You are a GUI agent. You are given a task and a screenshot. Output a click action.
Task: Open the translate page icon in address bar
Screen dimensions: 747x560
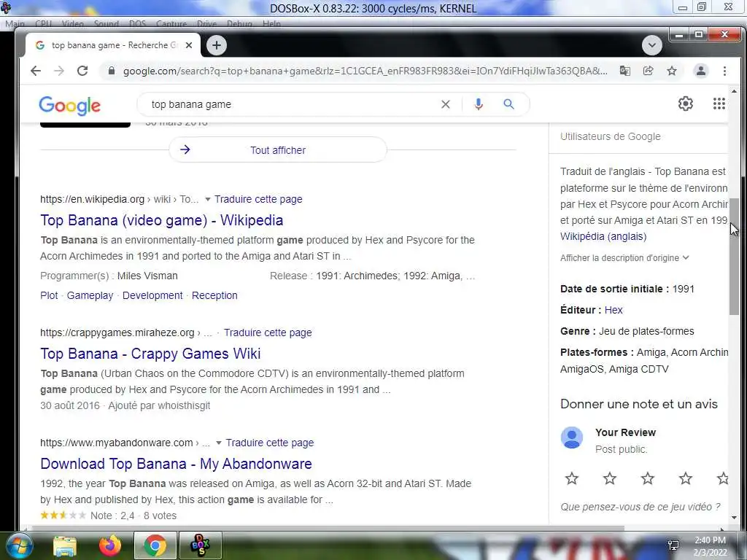[x=624, y=71]
